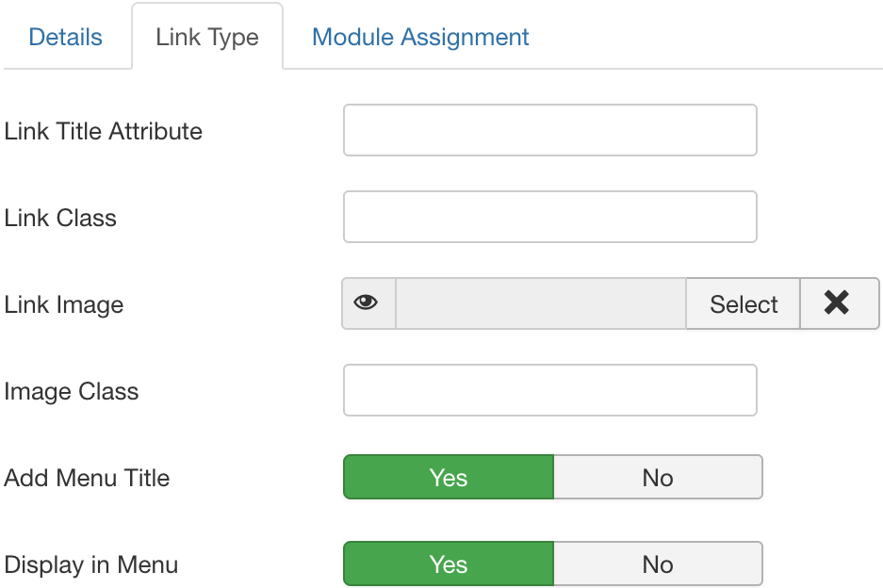
Task: Disable Display in Menu with No
Action: tap(658, 564)
